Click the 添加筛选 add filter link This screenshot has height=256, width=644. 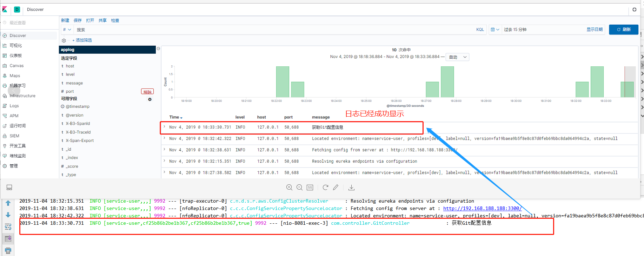pos(82,40)
